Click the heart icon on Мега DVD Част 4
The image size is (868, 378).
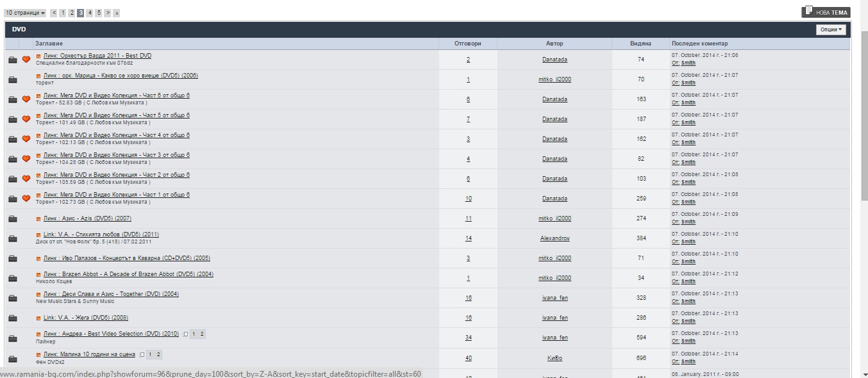pos(26,139)
